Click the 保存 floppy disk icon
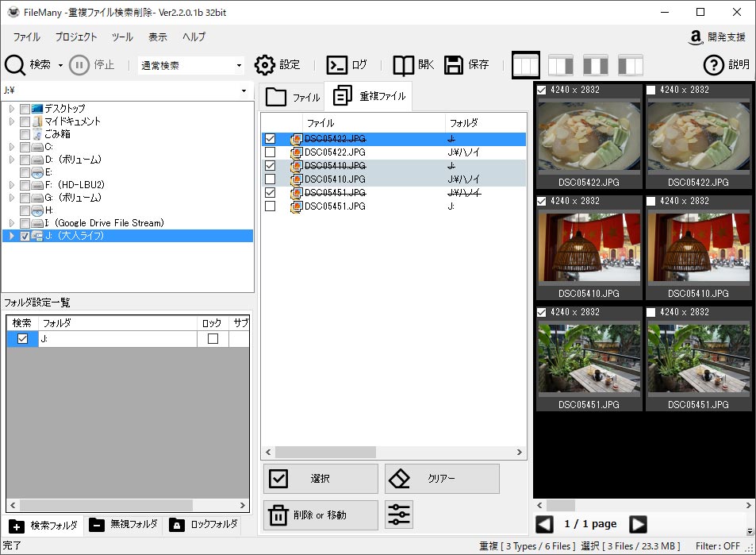The height and width of the screenshot is (555, 756). [x=453, y=65]
